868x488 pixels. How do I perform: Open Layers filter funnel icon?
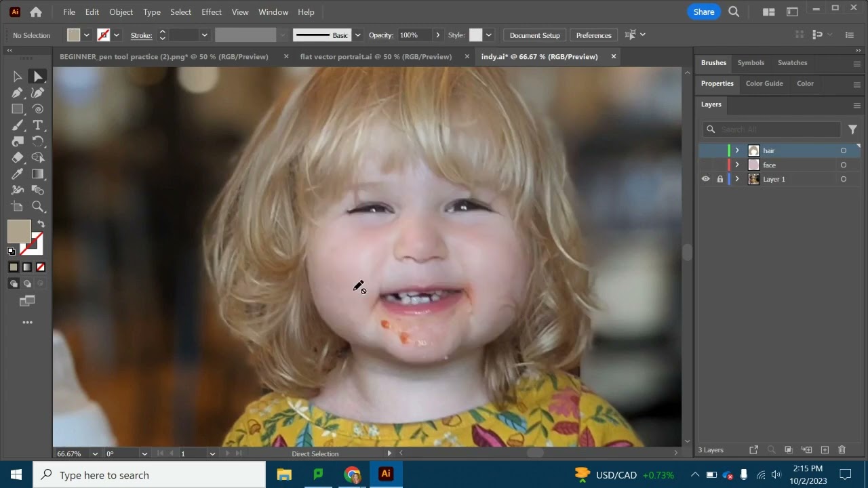852,129
